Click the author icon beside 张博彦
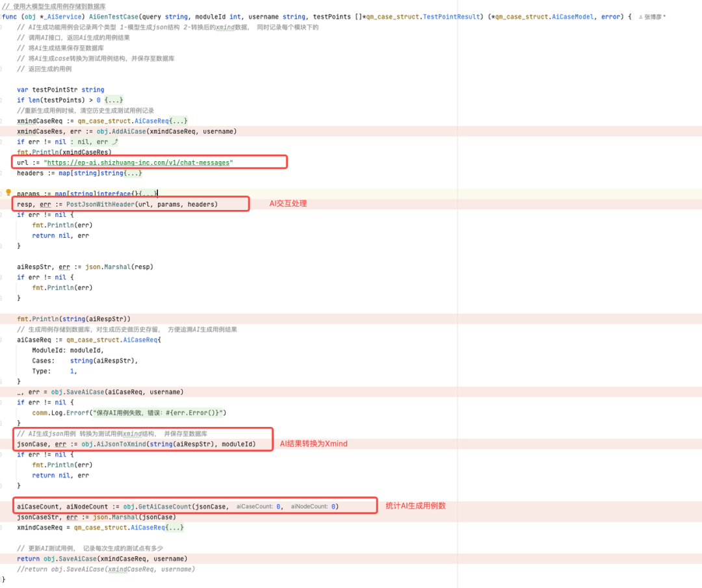This screenshot has width=702, height=588. [641, 17]
